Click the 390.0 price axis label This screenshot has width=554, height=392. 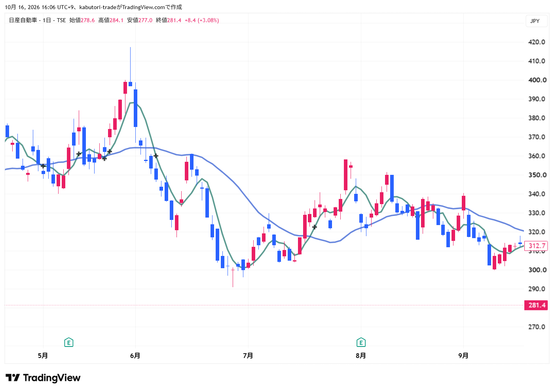(x=537, y=99)
